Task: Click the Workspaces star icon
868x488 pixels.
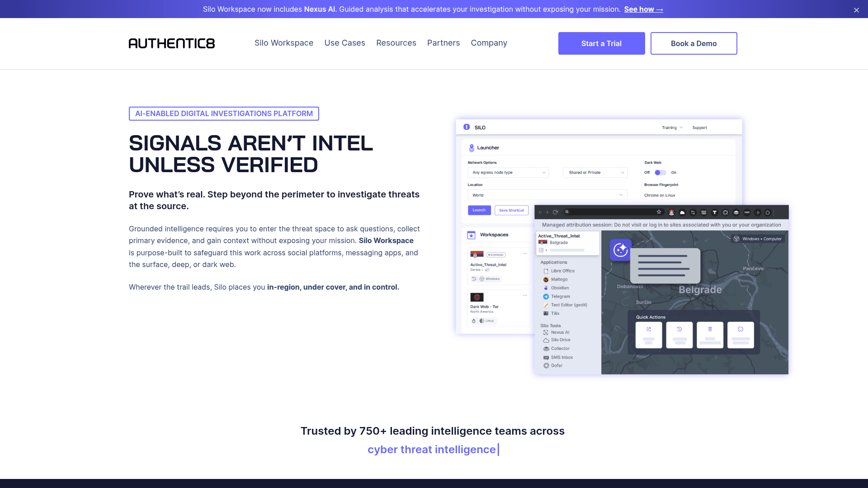Action: click(471, 235)
